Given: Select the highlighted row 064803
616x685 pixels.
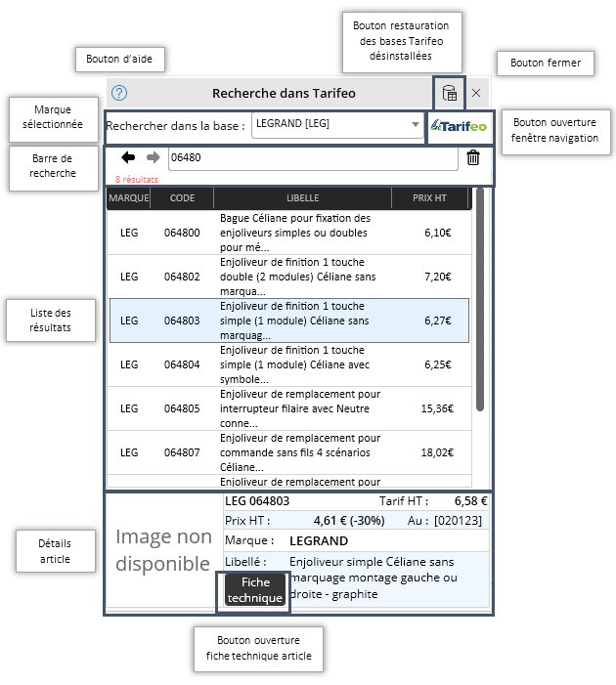Looking at the screenshot, I should pyautogui.click(x=289, y=321).
